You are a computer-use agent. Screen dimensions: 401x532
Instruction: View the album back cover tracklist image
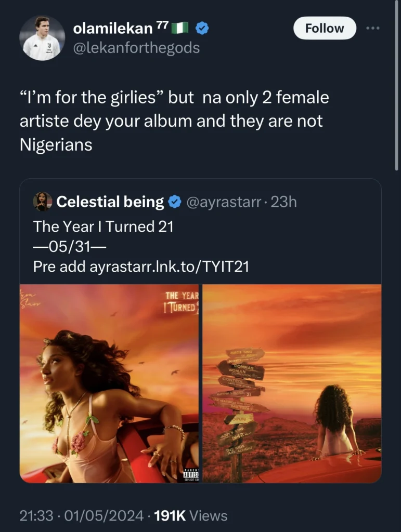292,383
